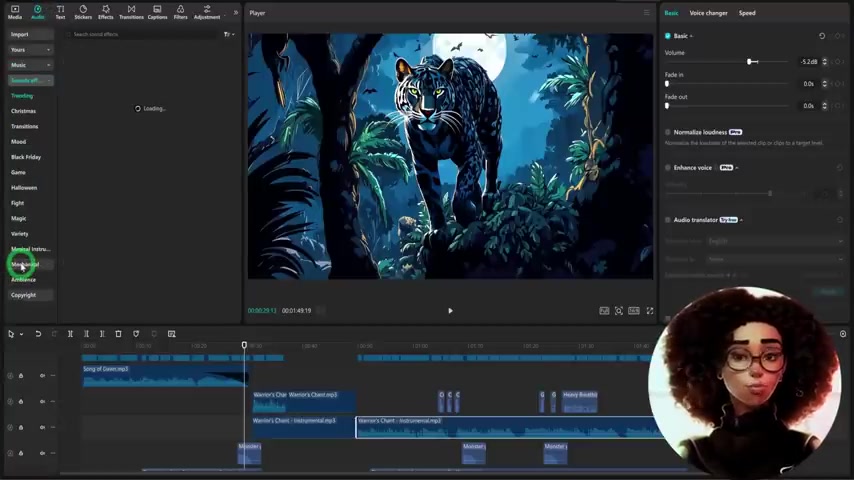This screenshot has width=854, height=480.
Task: Toggle fullscreen preview icon
Action: click(650, 311)
